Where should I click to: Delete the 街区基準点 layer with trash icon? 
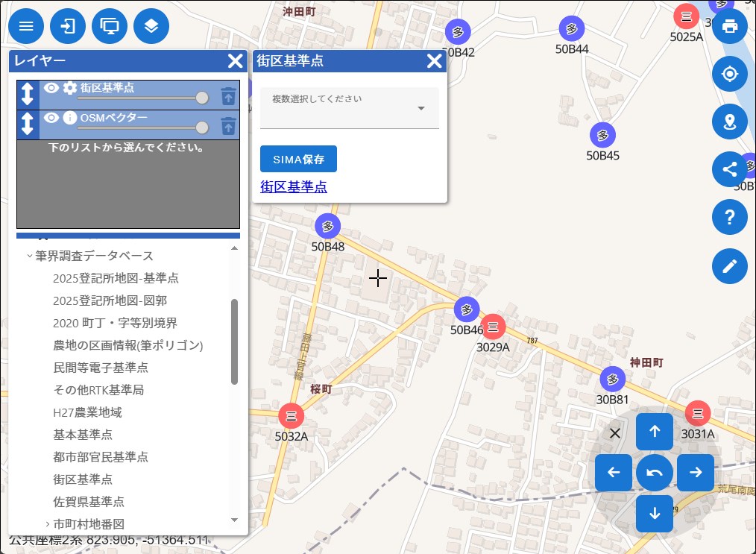click(x=228, y=95)
